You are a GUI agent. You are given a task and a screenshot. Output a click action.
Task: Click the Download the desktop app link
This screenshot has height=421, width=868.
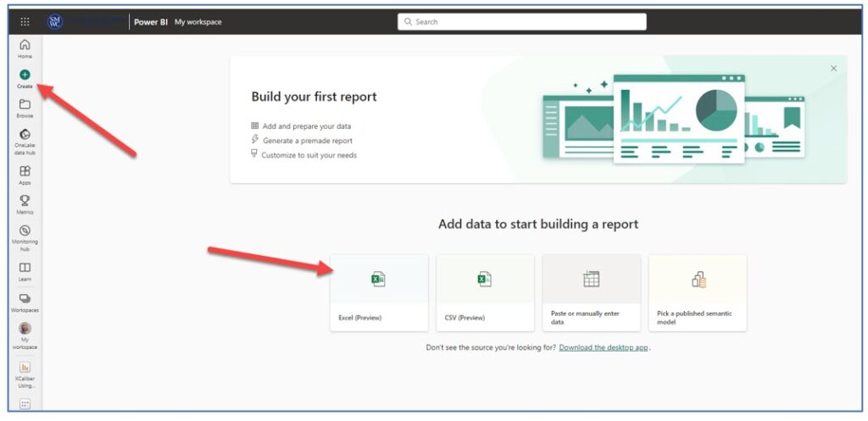point(604,347)
